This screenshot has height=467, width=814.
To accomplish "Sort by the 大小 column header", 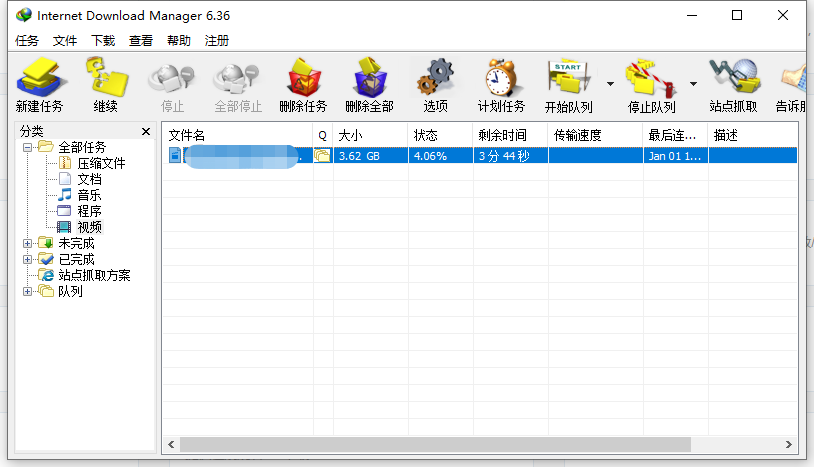I will (x=370, y=135).
